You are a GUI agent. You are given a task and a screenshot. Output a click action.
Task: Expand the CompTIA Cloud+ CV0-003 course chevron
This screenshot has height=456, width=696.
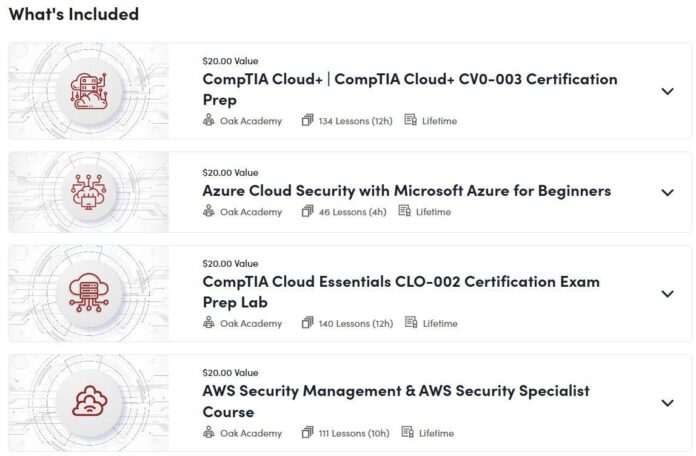point(667,91)
